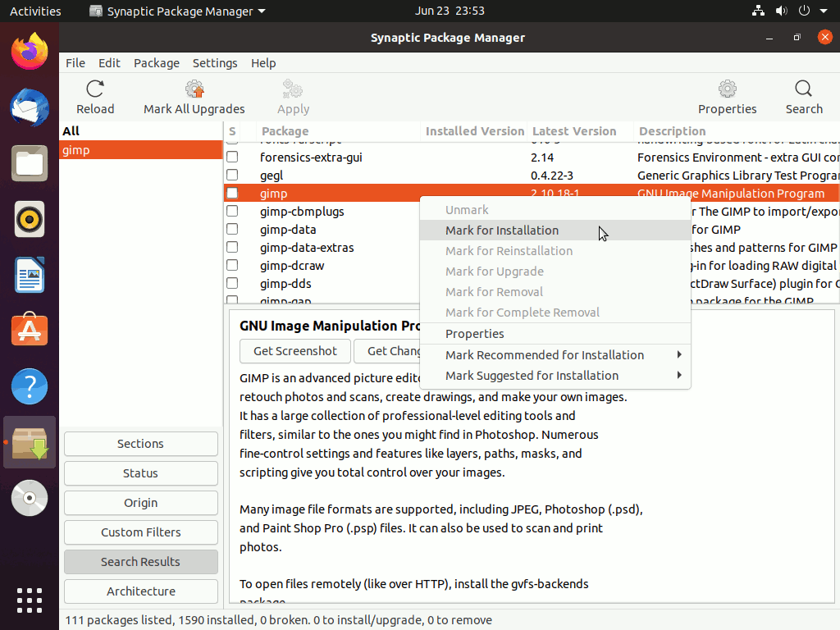Sort by the S status column header

click(232, 131)
